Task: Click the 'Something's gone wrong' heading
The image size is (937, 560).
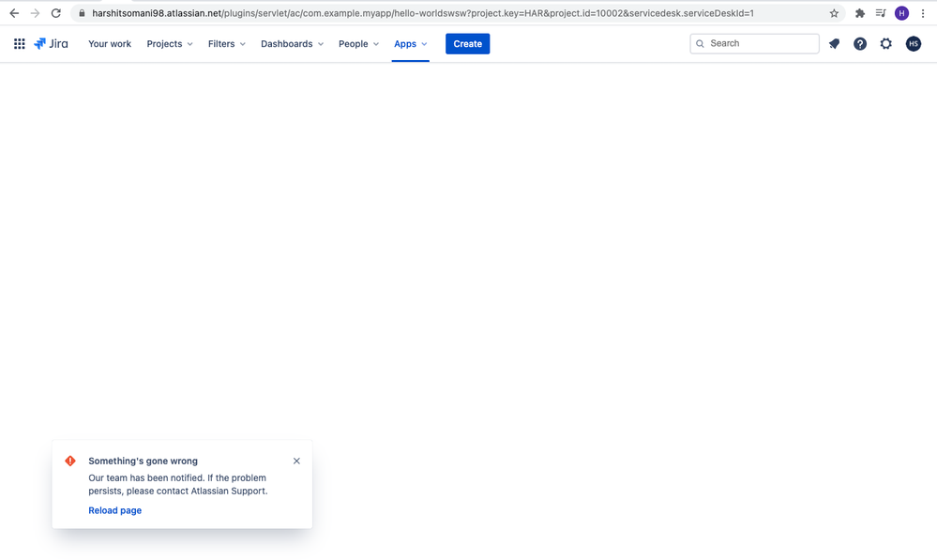Action: [x=143, y=461]
